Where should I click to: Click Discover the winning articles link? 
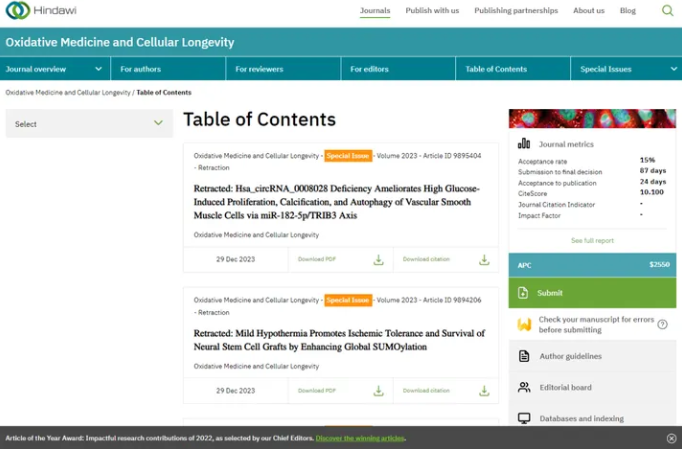pos(360,438)
